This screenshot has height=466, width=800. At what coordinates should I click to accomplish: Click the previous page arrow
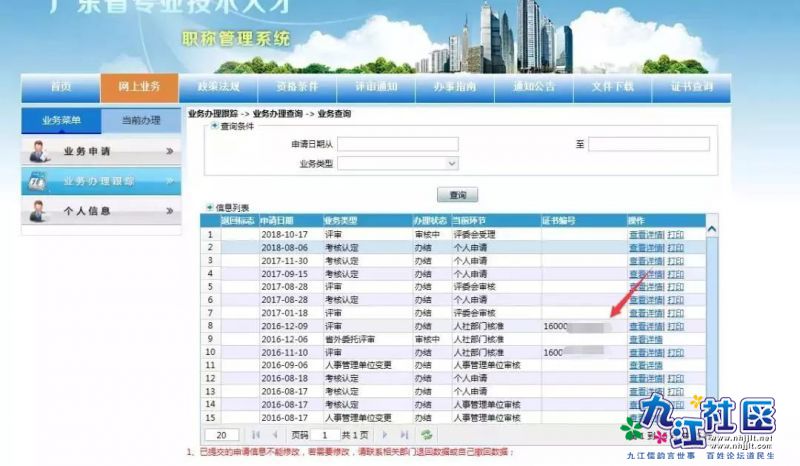coord(275,435)
